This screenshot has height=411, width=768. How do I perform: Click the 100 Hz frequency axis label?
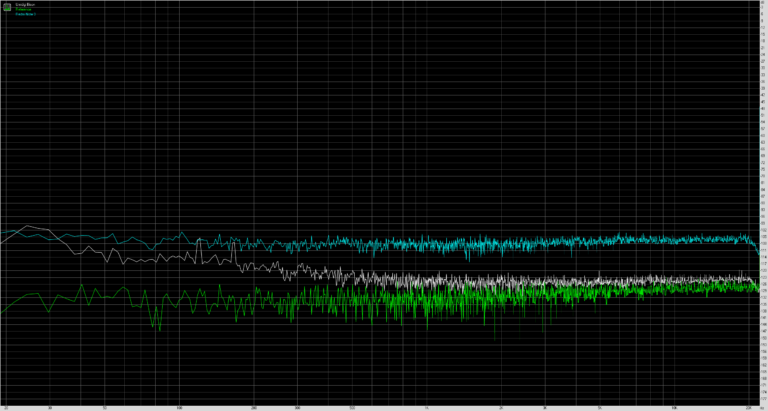[x=179, y=407]
